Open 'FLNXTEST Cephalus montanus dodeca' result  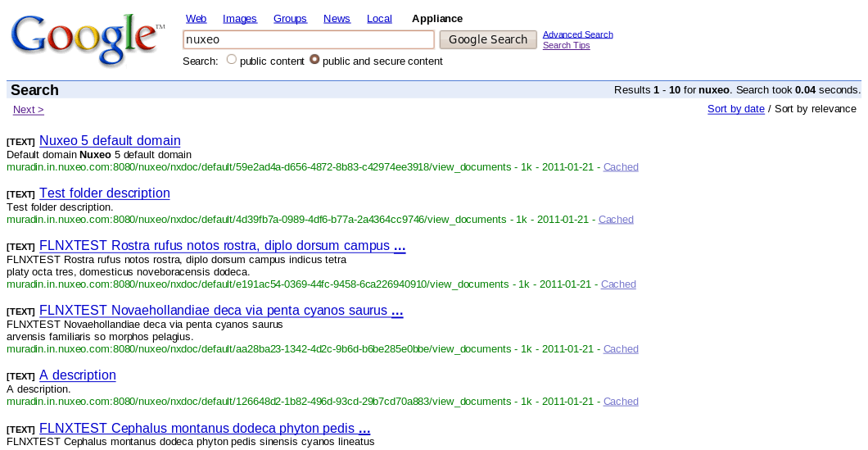pos(197,429)
